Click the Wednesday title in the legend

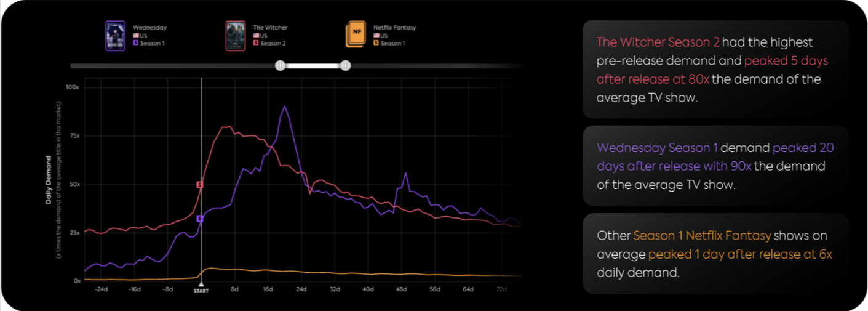coord(149,28)
